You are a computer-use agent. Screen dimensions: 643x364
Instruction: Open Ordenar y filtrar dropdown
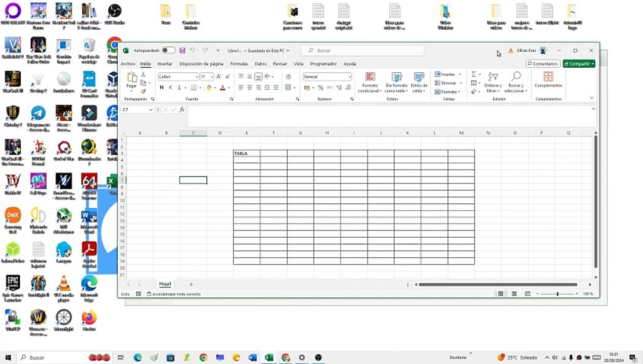coord(493,82)
